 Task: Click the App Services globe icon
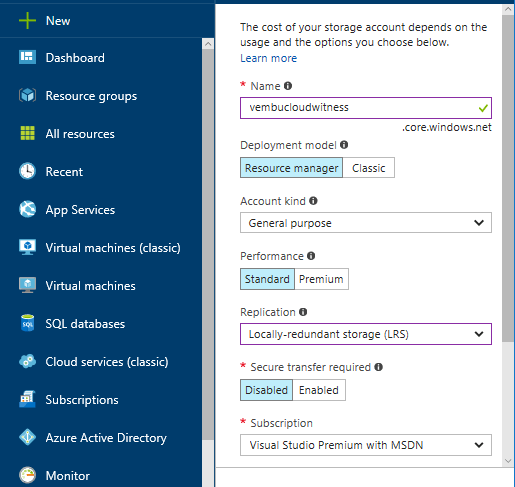coord(27,209)
